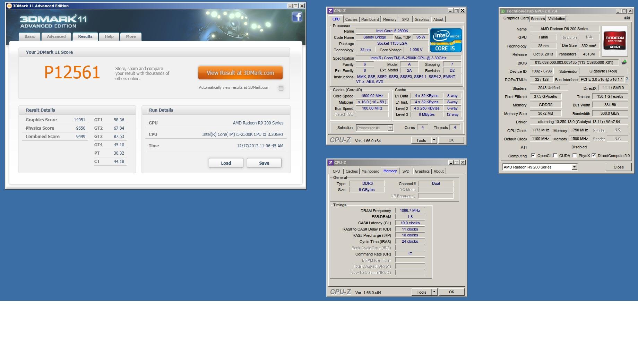Click the BIOS version field in GPU-Z
Image resolution: width=638 pixels, height=364 pixels.
point(574,62)
